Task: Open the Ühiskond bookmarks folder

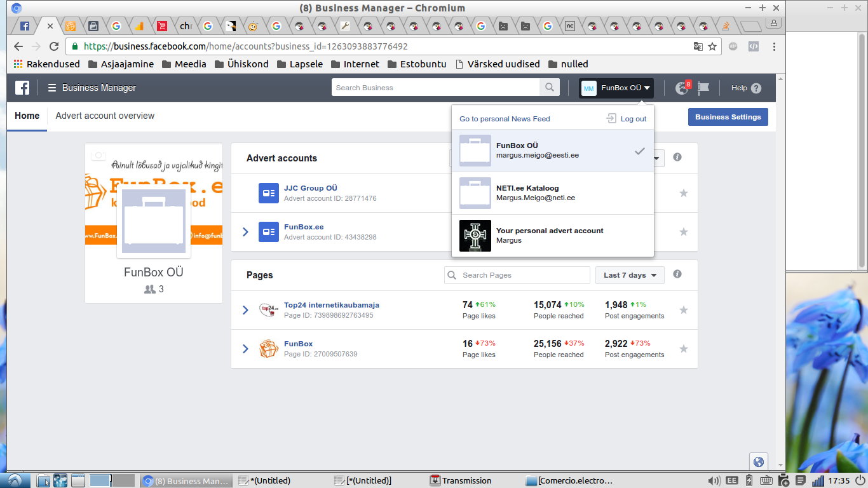Action: click(241, 64)
